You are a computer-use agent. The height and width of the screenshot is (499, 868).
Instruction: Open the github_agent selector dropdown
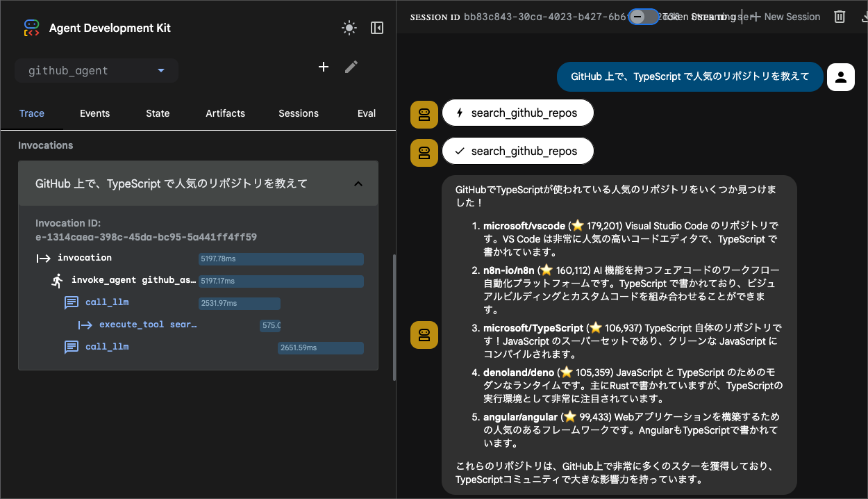[97, 71]
